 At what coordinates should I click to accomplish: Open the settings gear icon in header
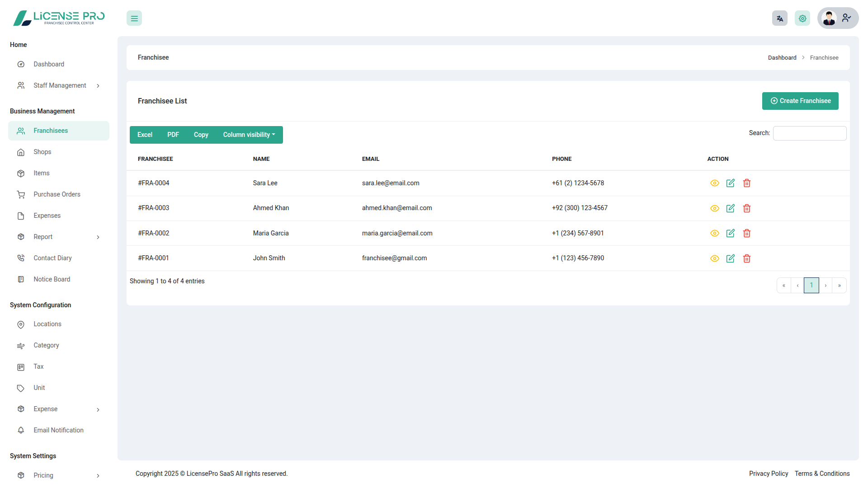pyautogui.click(x=802, y=19)
